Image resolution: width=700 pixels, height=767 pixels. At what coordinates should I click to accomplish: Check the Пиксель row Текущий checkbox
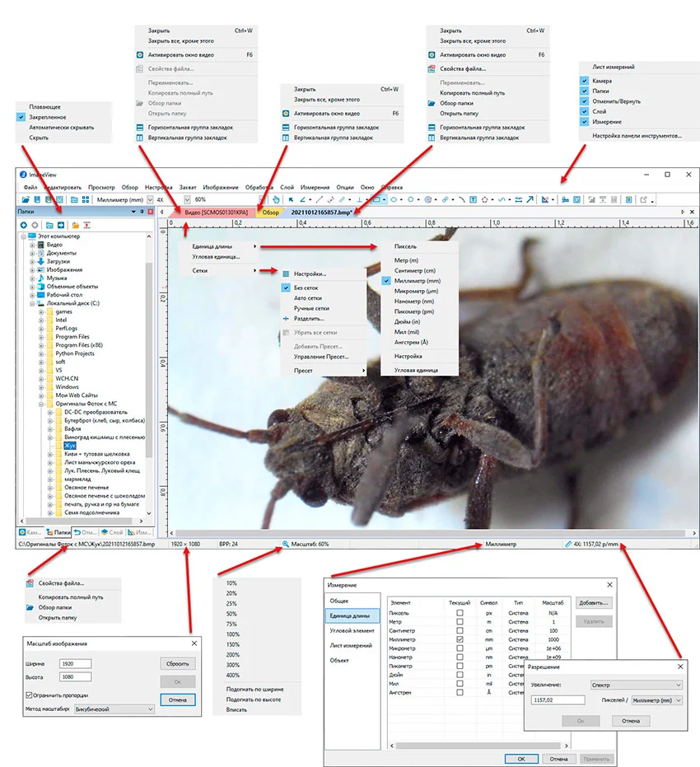pyautogui.click(x=460, y=613)
